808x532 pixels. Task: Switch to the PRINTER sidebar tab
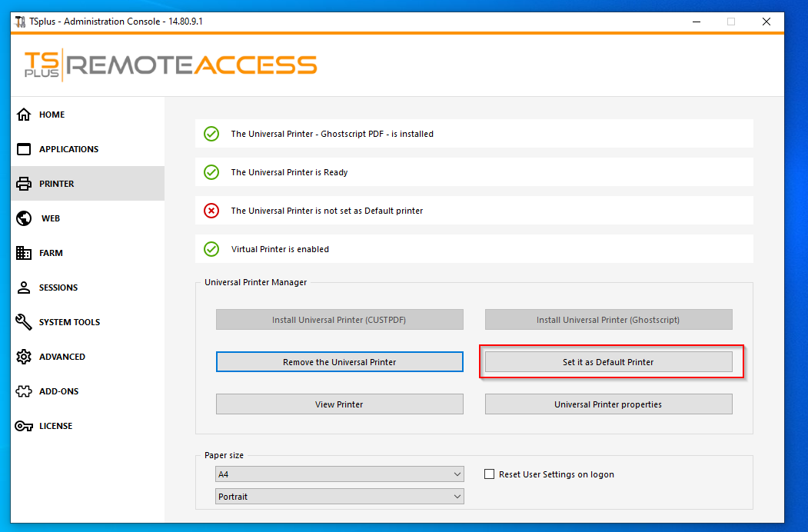coord(57,184)
